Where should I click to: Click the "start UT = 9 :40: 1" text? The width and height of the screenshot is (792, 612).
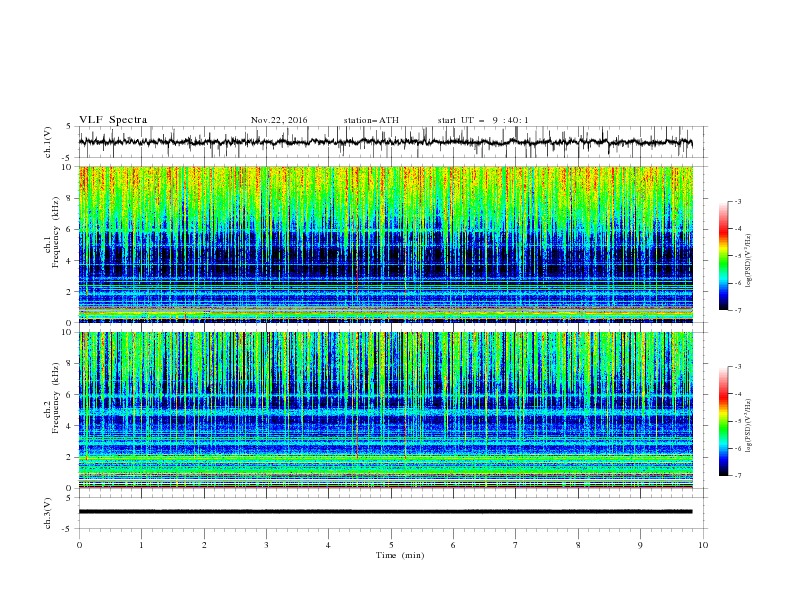[x=483, y=120]
